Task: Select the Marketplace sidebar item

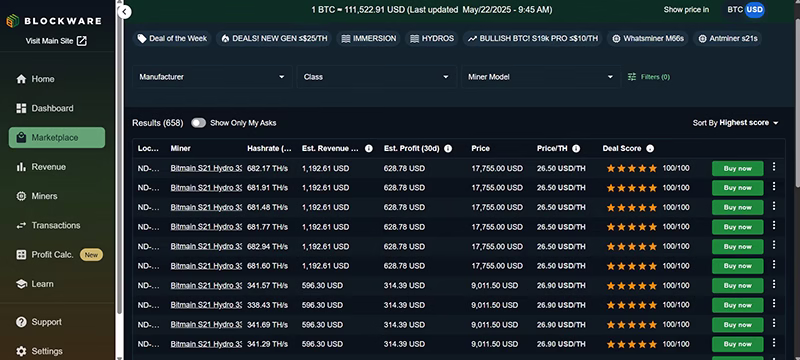Action: coord(57,138)
